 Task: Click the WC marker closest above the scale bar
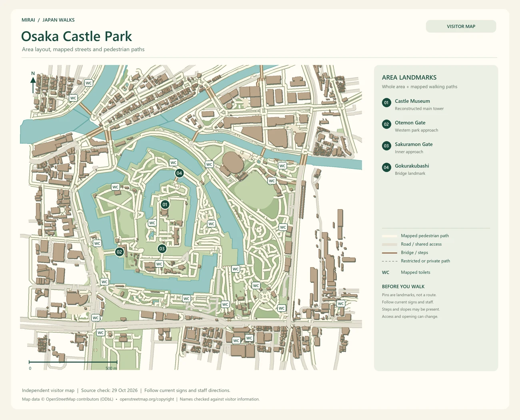pyautogui.click(x=100, y=332)
